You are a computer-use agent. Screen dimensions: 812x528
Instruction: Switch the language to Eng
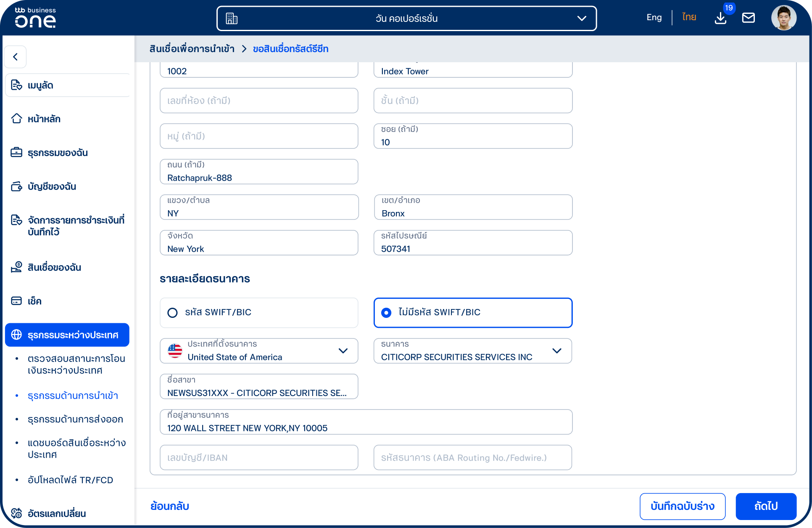tap(654, 17)
